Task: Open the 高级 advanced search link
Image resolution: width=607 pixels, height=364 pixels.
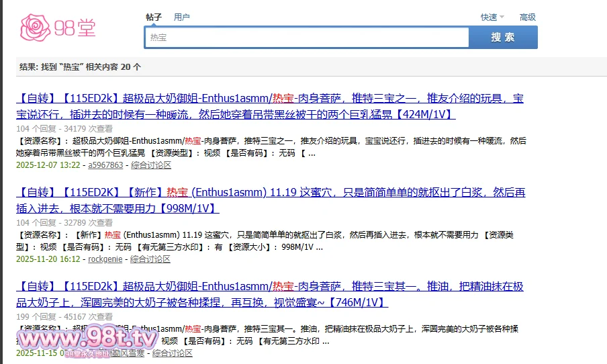Action: point(528,17)
